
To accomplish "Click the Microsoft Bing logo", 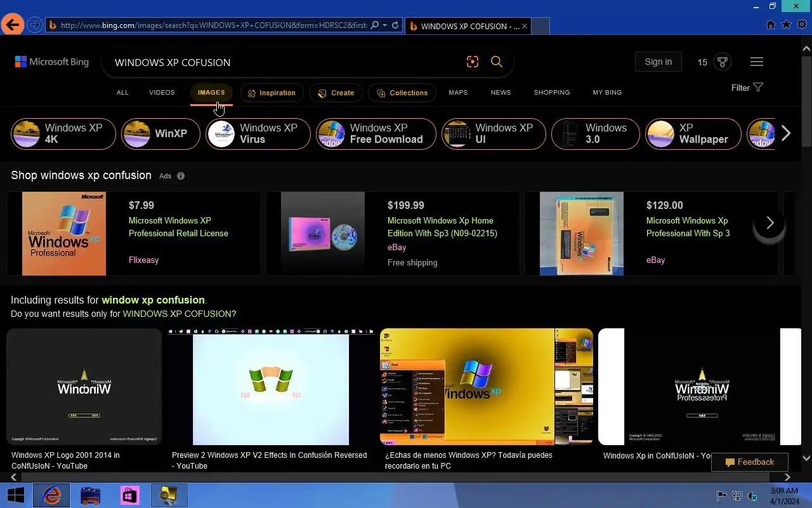I will [x=52, y=62].
